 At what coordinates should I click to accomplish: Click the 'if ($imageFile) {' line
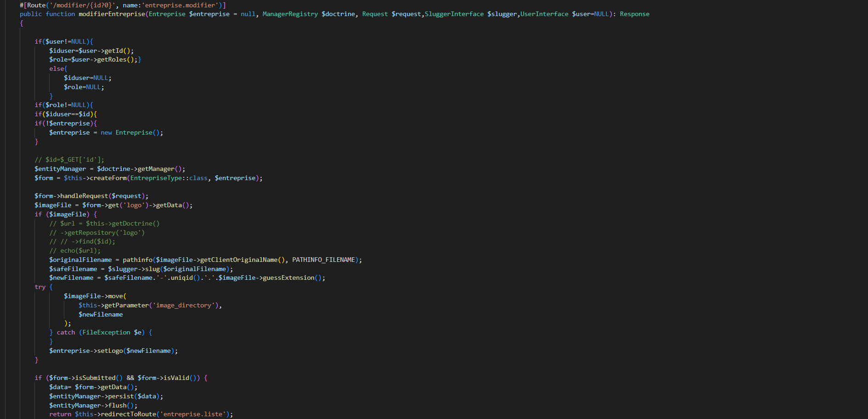coord(66,215)
